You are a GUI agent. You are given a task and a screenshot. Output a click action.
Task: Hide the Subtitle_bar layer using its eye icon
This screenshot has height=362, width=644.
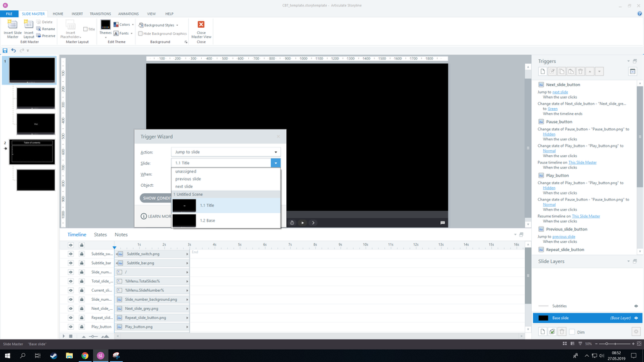pos(71,263)
